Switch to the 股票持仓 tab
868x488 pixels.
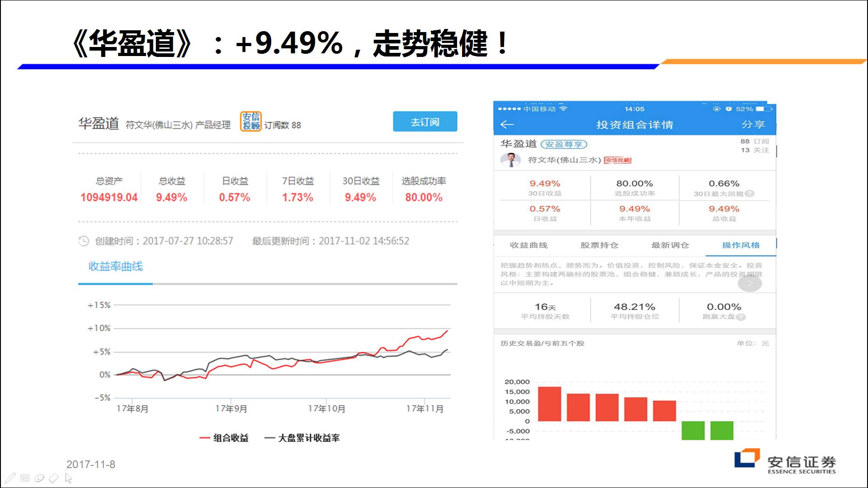pyautogui.click(x=599, y=245)
